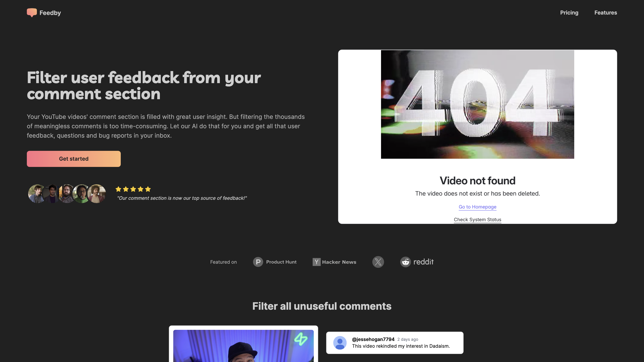644x362 pixels.
Task: Click the @jessehogan7794 commenter avatar icon
Action: (340, 343)
